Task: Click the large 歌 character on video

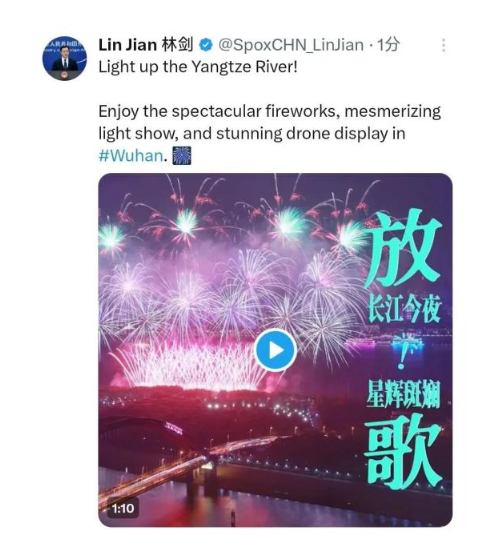Action: pyautogui.click(x=403, y=451)
